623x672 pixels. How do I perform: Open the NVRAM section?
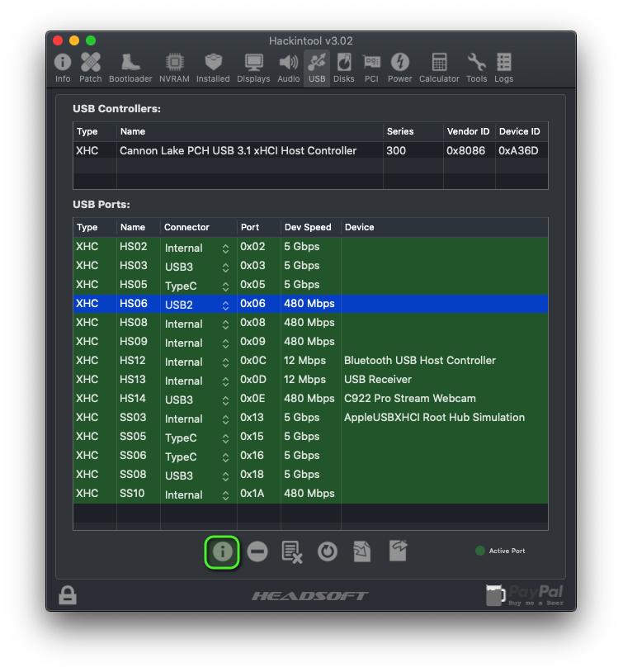(174, 67)
